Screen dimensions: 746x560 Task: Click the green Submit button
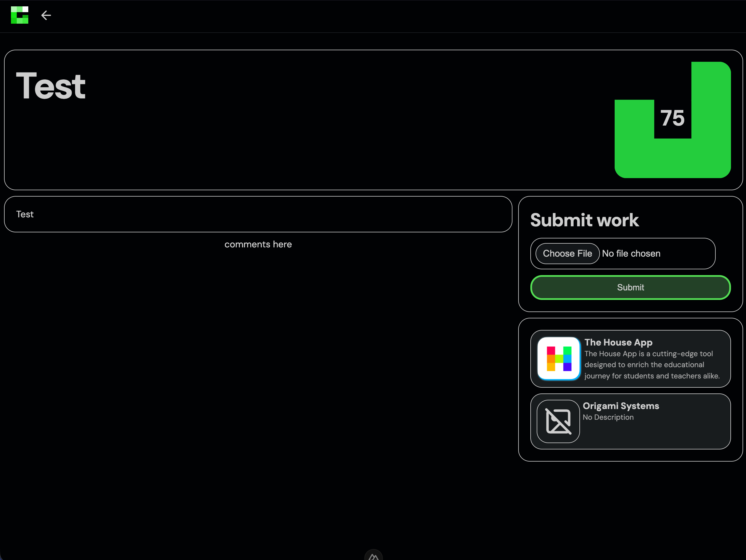(x=630, y=287)
